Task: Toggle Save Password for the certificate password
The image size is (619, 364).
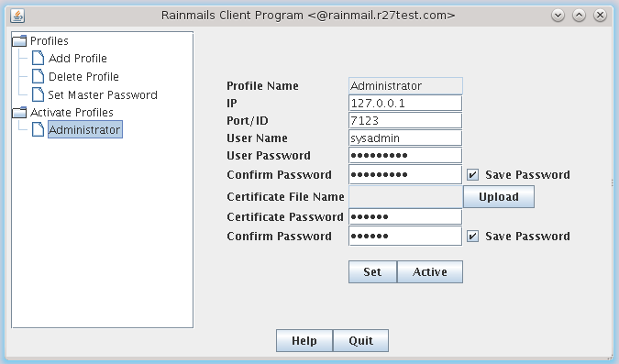Action: tap(472, 236)
